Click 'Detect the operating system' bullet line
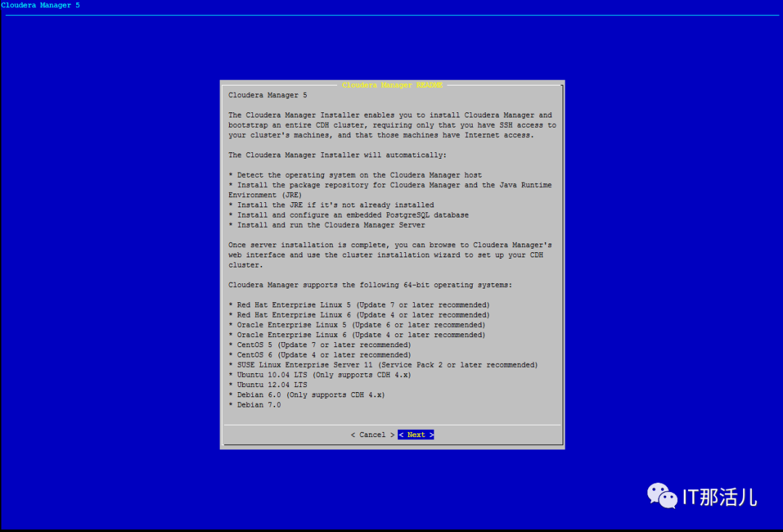The height and width of the screenshot is (532, 783). pos(355,175)
